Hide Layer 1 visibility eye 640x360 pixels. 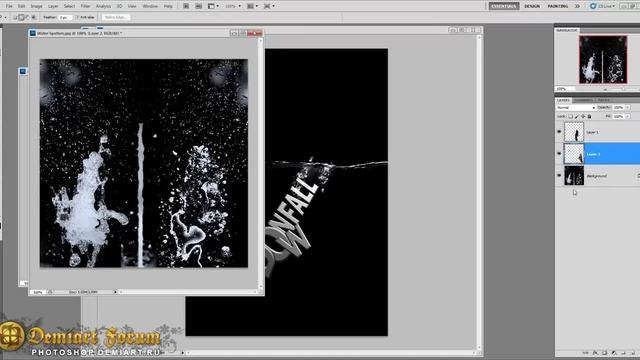559,131
